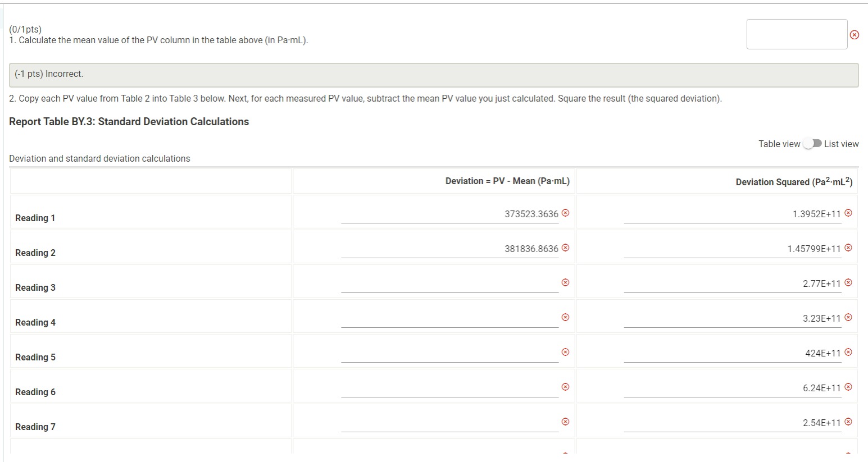
Task: Click the error icon beside the 3.23E+11 value
Action: tap(848, 318)
